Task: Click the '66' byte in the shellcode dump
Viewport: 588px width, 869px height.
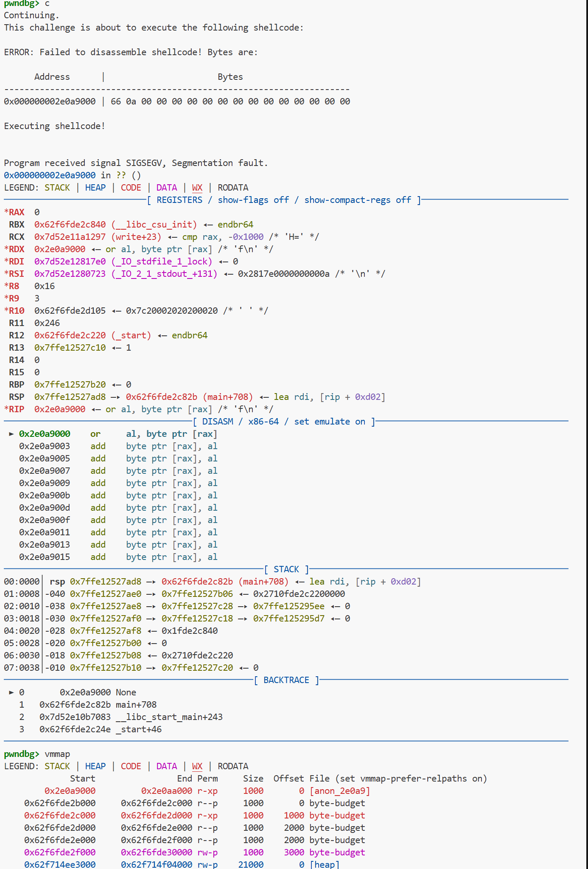Action: [116, 101]
